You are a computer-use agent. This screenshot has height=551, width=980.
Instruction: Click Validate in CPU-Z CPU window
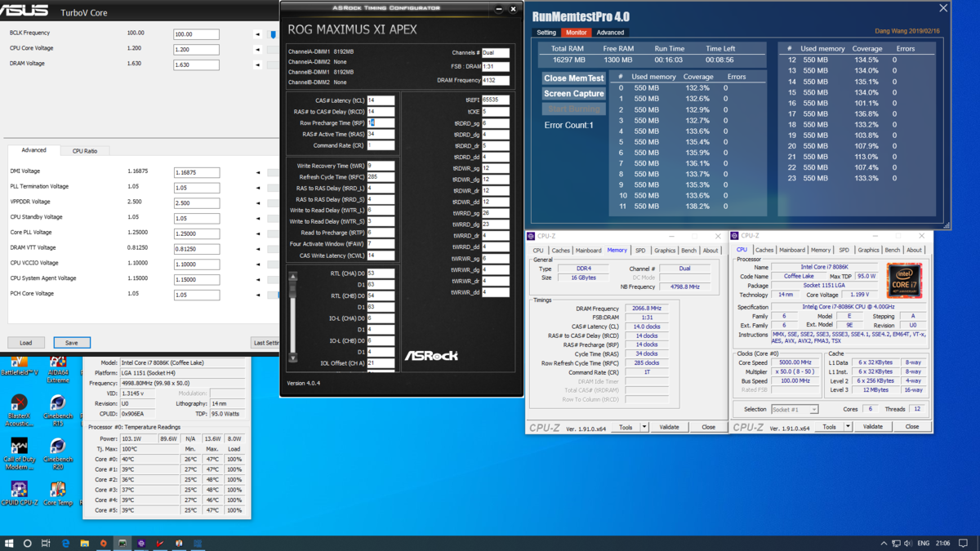tap(872, 427)
